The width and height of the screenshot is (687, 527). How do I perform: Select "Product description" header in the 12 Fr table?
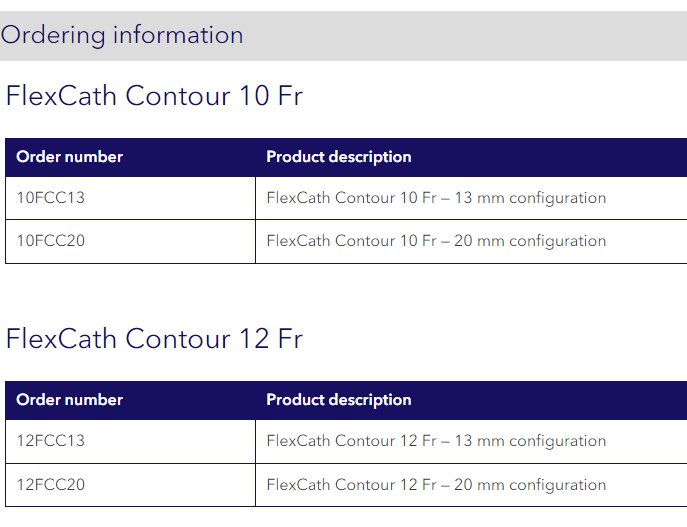pos(338,400)
